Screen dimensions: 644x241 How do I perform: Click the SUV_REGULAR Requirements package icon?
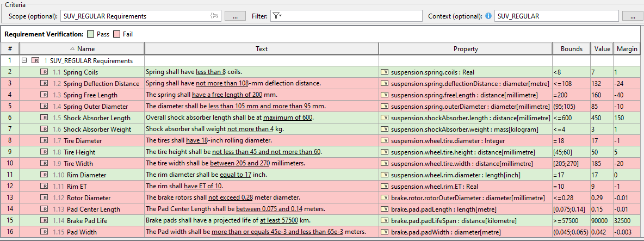tap(35, 60)
